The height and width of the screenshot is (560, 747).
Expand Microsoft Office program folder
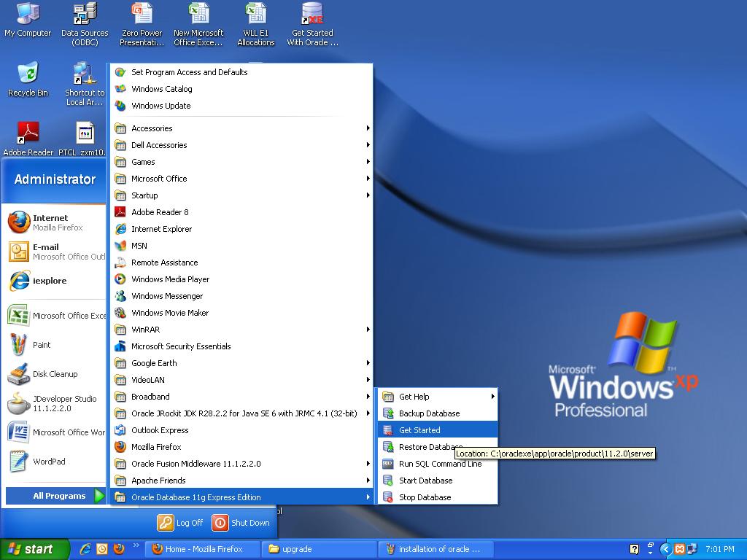click(x=241, y=179)
